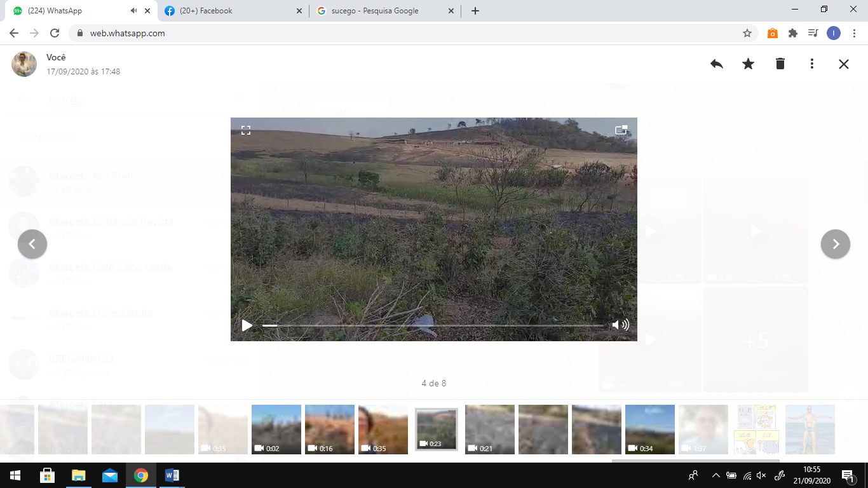Bookmark this page with star icon

click(x=747, y=33)
